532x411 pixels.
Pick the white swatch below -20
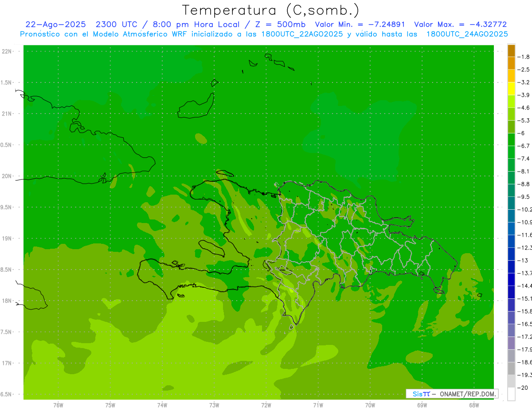tap(511, 394)
